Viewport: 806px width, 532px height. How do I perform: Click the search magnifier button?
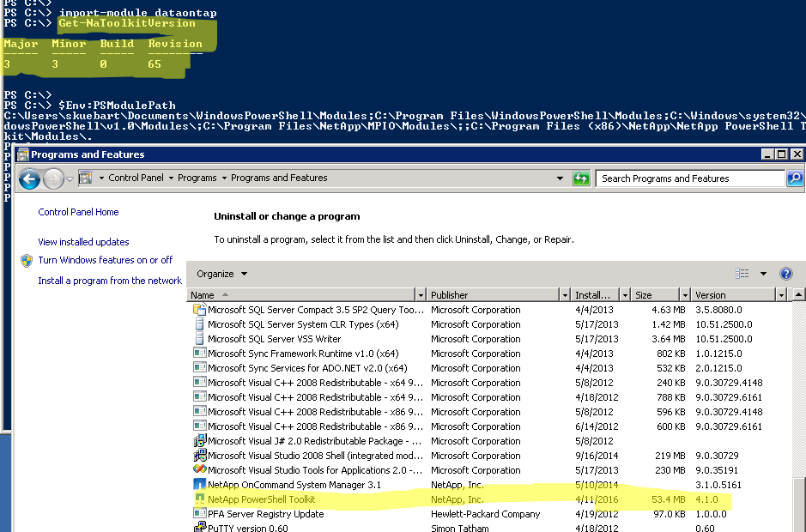point(795,178)
